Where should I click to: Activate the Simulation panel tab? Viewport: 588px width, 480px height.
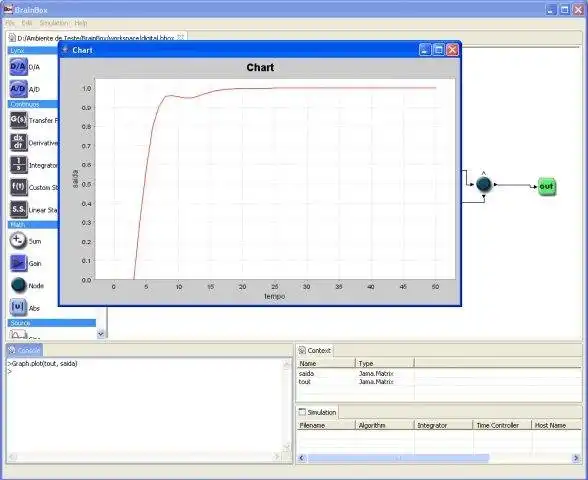pos(317,412)
